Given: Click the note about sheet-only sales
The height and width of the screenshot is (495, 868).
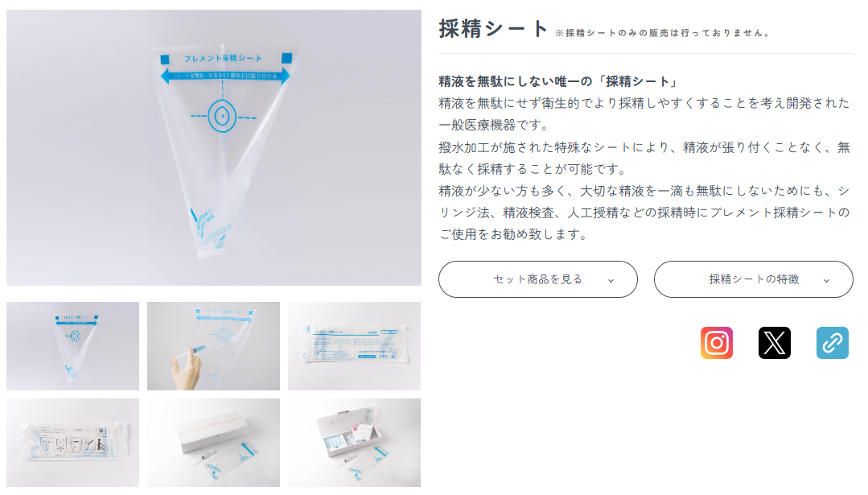Looking at the screenshot, I should click(x=663, y=33).
